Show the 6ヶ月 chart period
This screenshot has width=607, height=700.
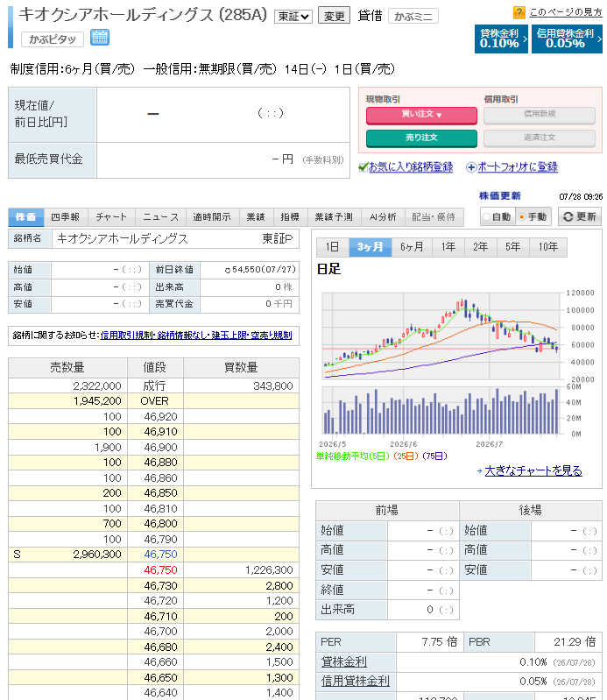pyautogui.click(x=412, y=247)
